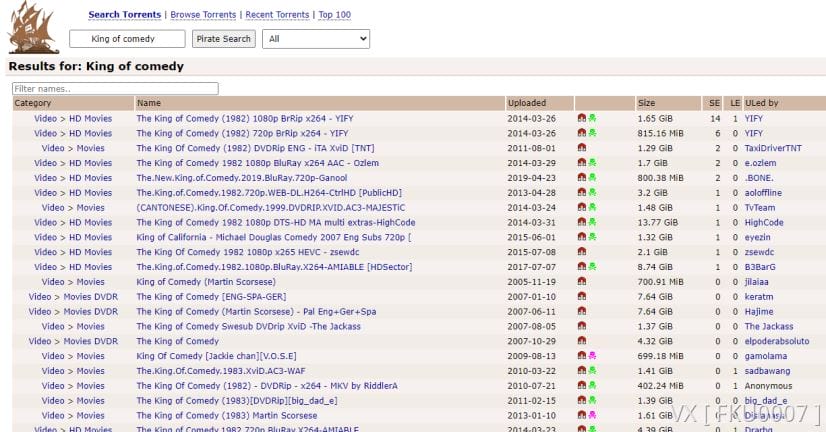Click magnet icon for DVDRip ENG - iTA XviD [TNT]
The width and height of the screenshot is (826, 432).
coord(582,148)
